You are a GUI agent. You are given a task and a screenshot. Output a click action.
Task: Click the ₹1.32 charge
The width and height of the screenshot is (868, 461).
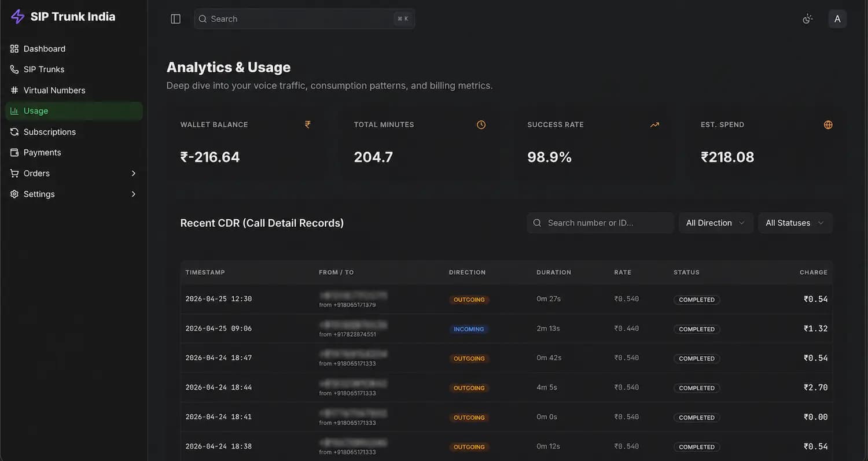815,329
